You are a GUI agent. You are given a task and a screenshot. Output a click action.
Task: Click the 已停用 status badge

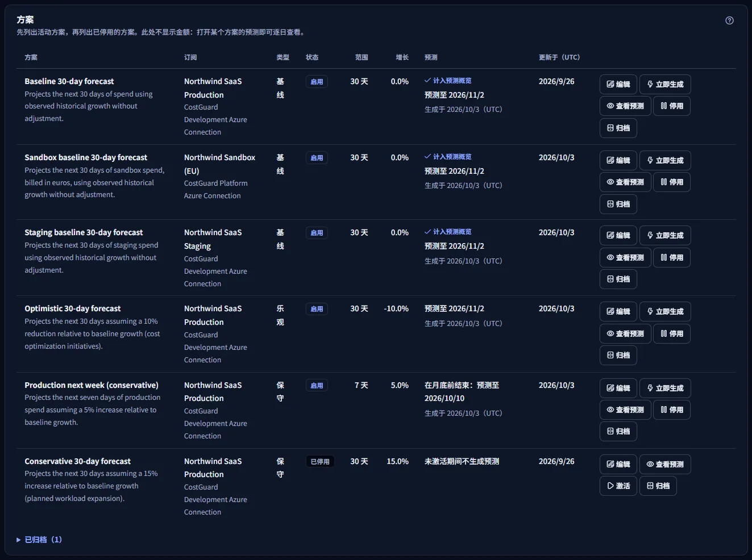pyautogui.click(x=320, y=462)
